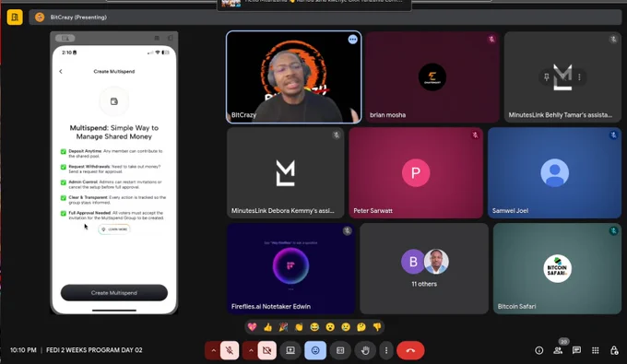Send the thumbs down reaction
Viewport: 627px width, 364px height.
click(x=377, y=327)
